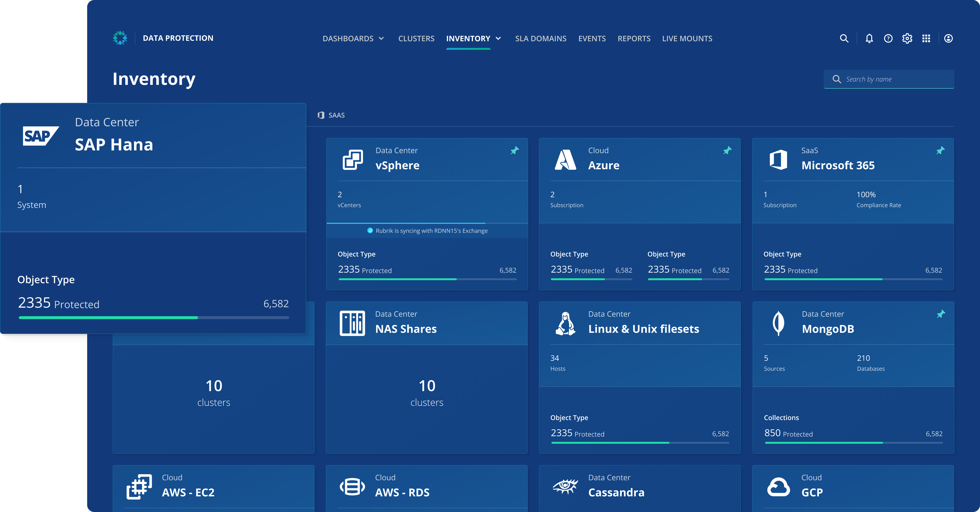The image size is (980, 512).
Task: Open the Cassandra card title
Action: 616,493
